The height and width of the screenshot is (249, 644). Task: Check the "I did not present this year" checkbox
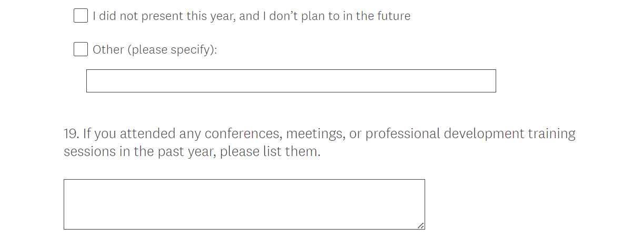80,16
